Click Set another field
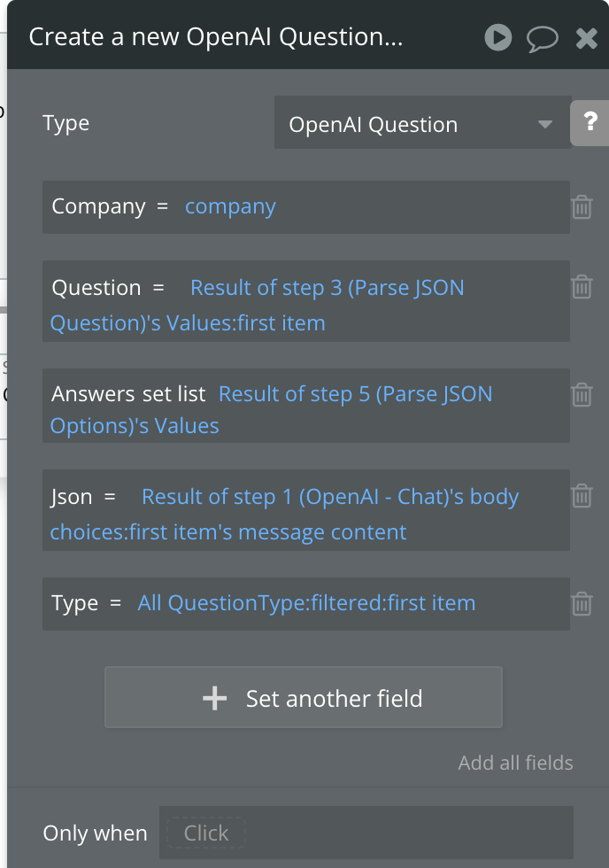Image resolution: width=609 pixels, height=868 pixels. [304, 698]
